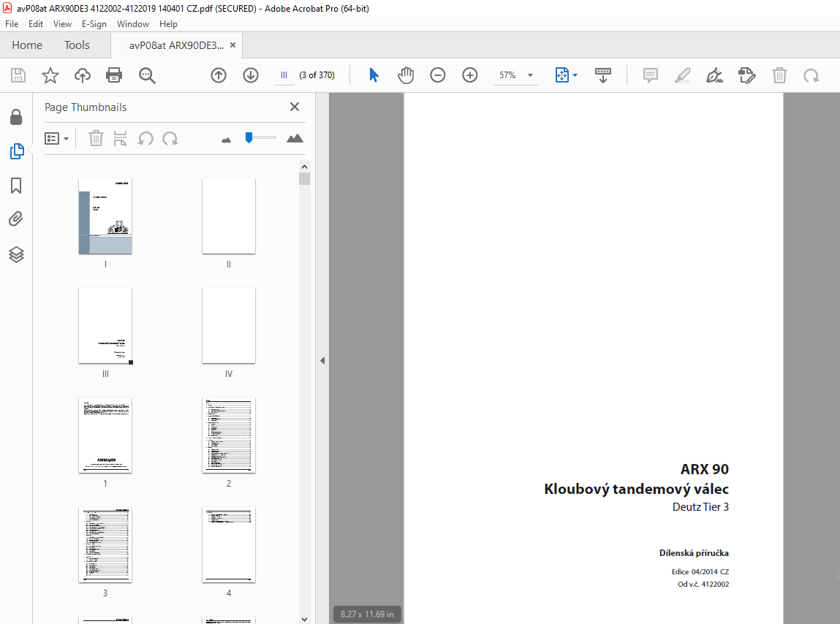Select the Highlight text tool
Screen dimensions: 840x624
[683, 75]
